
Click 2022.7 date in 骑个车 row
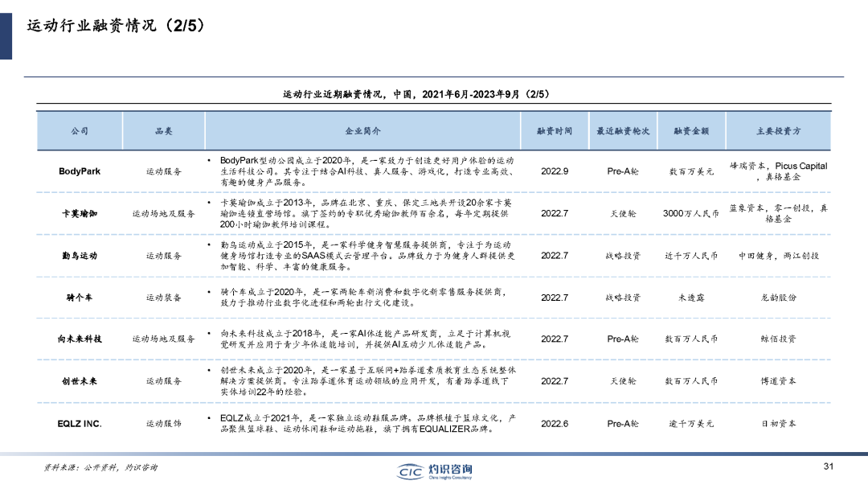[x=555, y=298]
